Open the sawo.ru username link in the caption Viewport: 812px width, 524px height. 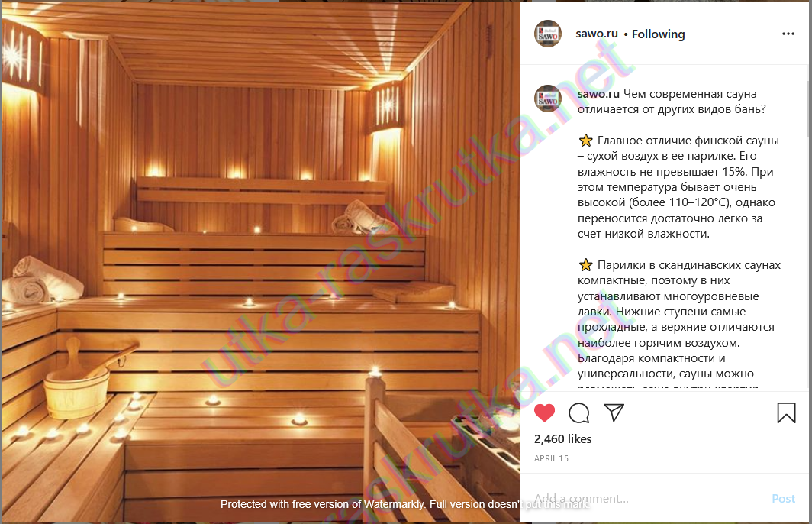[x=598, y=94]
